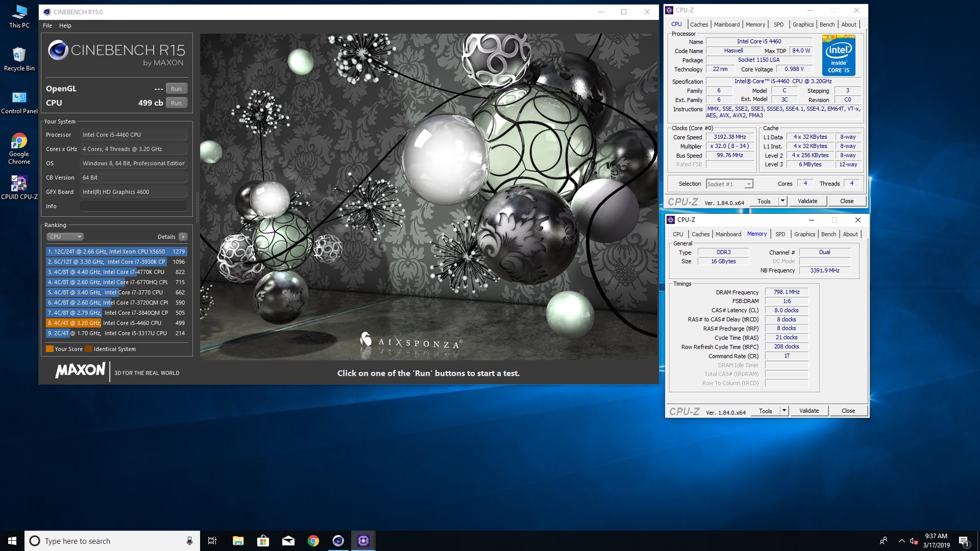Launch Google Chrome from desktop
This screenshot has width=980, height=551.
coord(19,148)
